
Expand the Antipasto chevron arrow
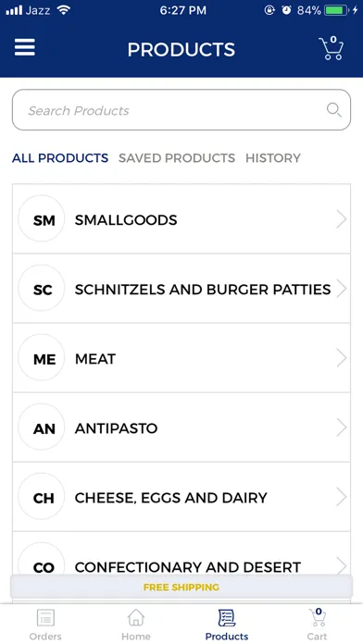tap(341, 427)
